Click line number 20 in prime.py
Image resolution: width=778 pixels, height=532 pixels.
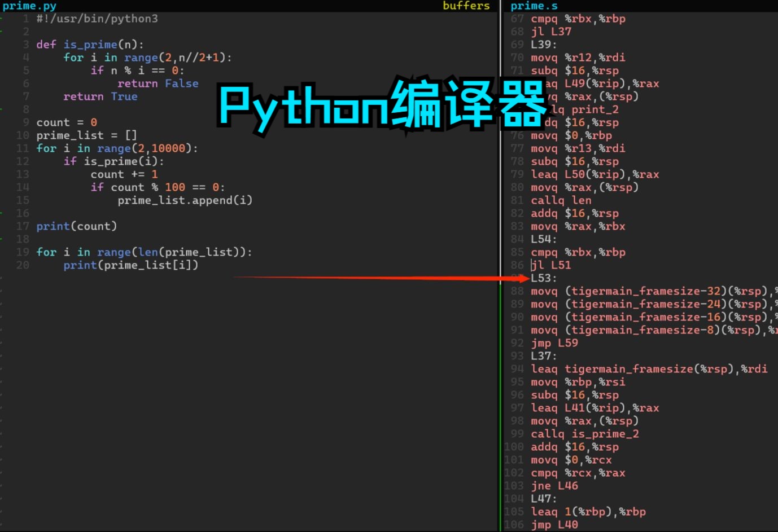[x=23, y=265]
